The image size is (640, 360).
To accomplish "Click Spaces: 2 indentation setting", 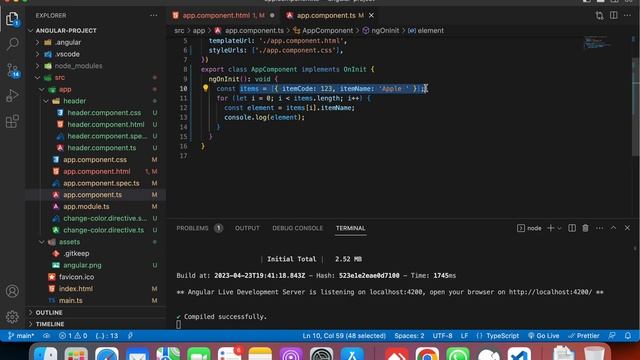I will tap(409, 336).
